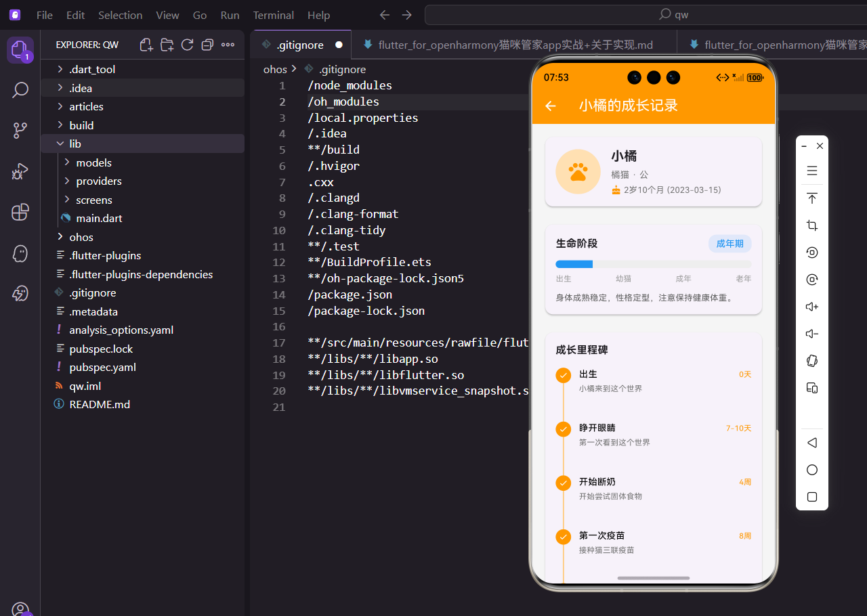The width and height of the screenshot is (867, 616).
Task: Open pubspec.yaml file
Action: (x=142, y=367)
